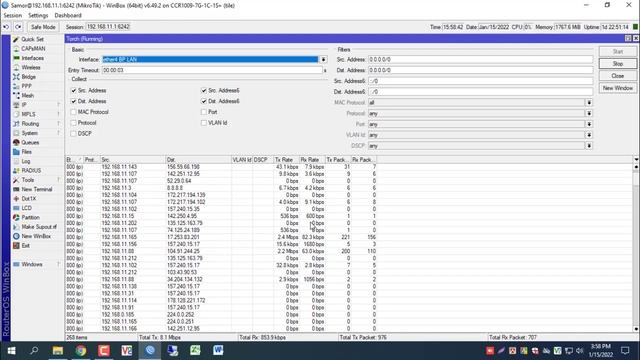640x360 pixels.
Task: Open Torch in a New Window
Action: (618, 88)
